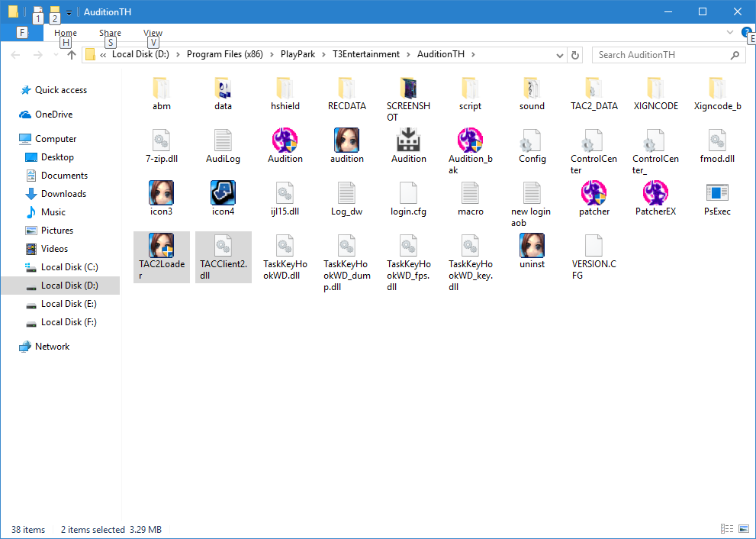Expand the ribbon with the chevron

pyautogui.click(x=730, y=33)
